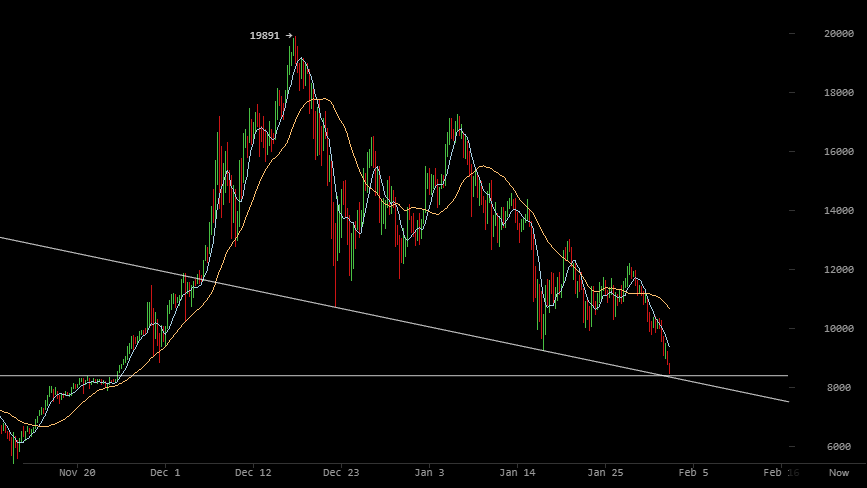
Task: Click the 16000 price axis label
Action: coord(839,151)
